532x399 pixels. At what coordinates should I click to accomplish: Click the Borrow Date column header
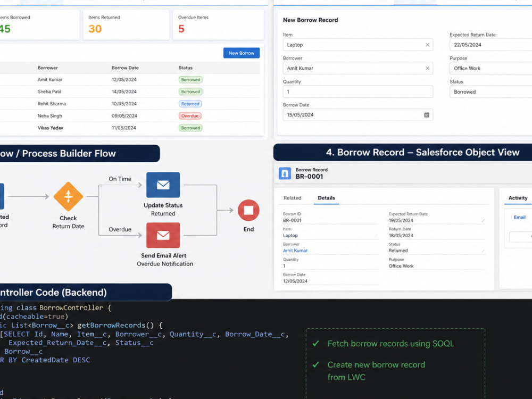pyautogui.click(x=125, y=68)
